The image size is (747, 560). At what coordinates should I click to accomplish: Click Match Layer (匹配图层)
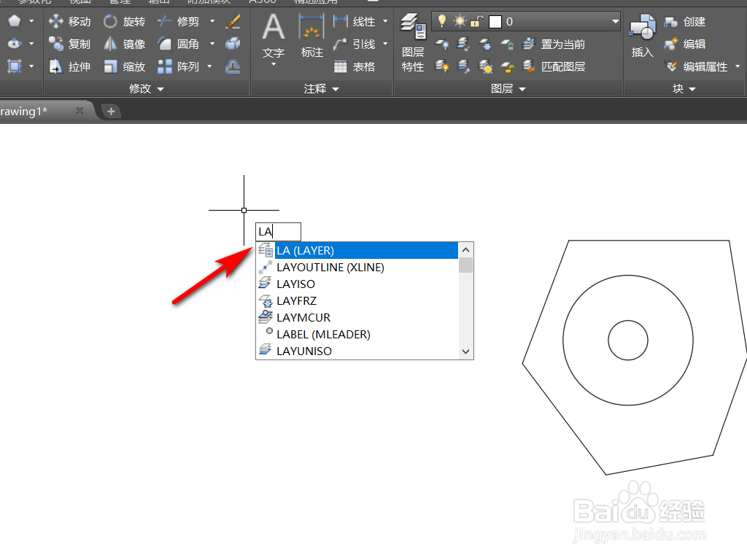[x=554, y=66]
